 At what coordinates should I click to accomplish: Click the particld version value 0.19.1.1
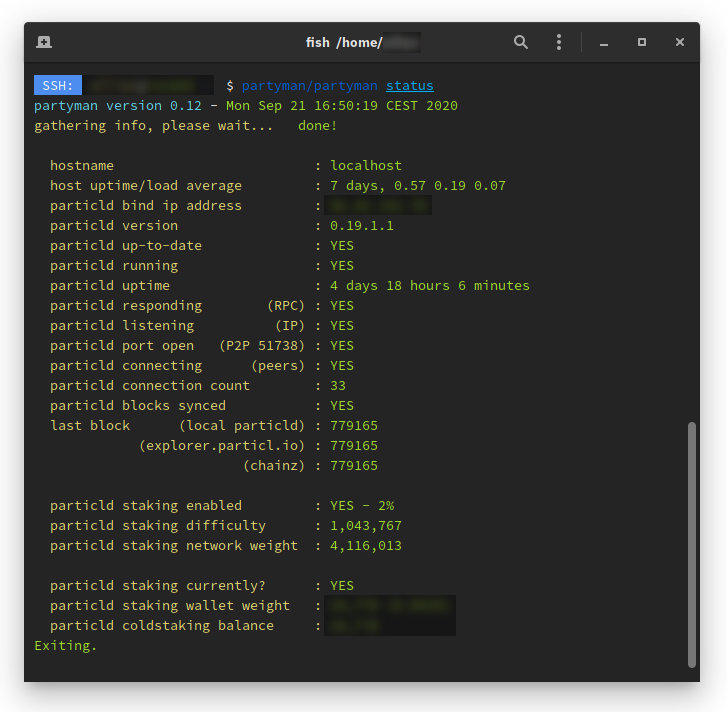(362, 226)
